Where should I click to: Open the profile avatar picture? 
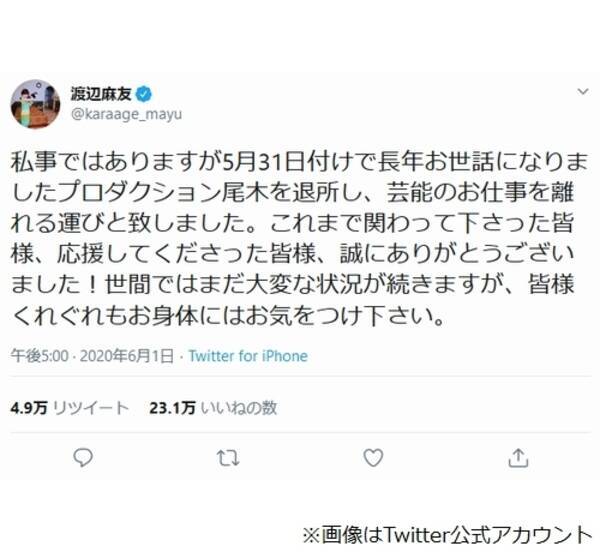[x=35, y=103]
